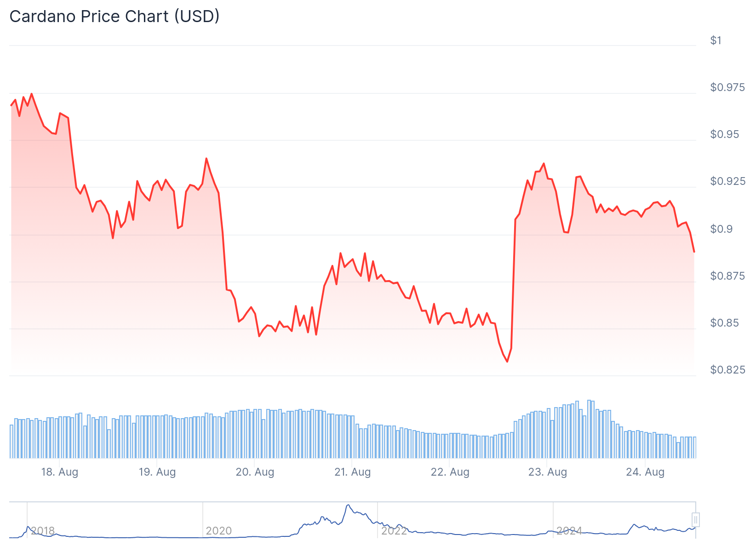Click the 24. Aug date label
Viewport: 756px width, 552px height.
(645, 472)
